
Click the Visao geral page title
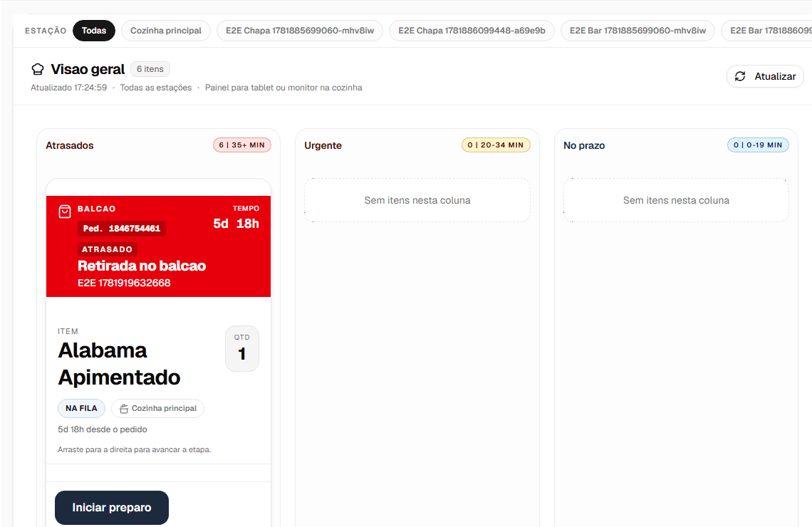pyautogui.click(x=88, y=69)
